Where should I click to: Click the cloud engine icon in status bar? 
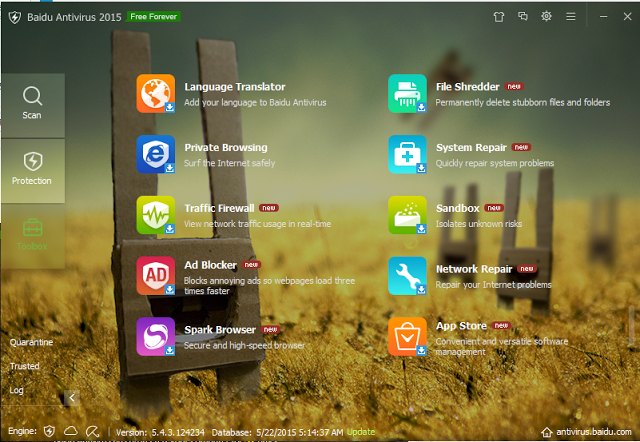point(71,431)
